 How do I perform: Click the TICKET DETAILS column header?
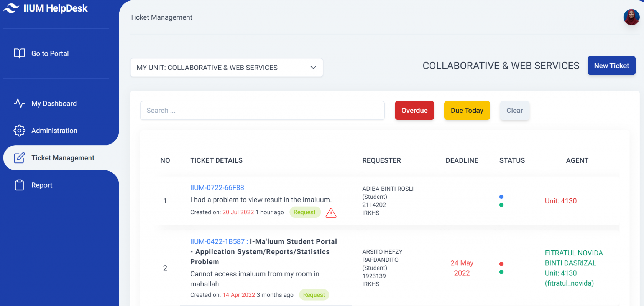point(217,160)
